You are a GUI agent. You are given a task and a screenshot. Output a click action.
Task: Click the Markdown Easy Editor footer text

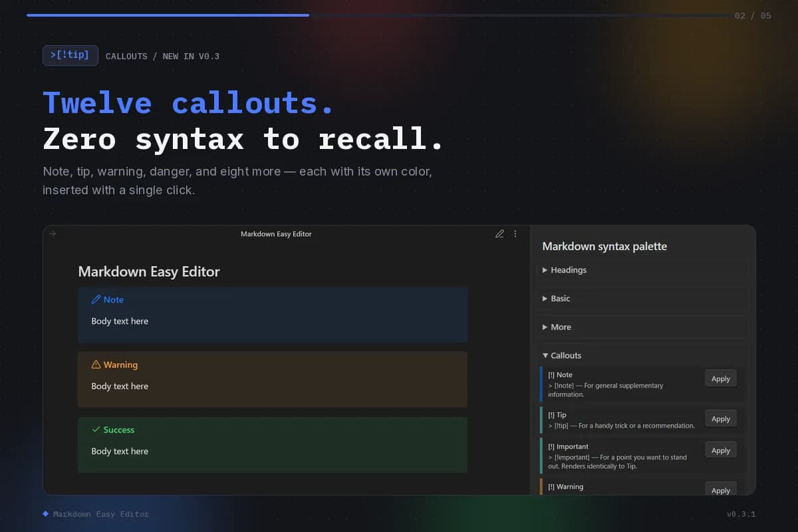(x=101, y=514)
